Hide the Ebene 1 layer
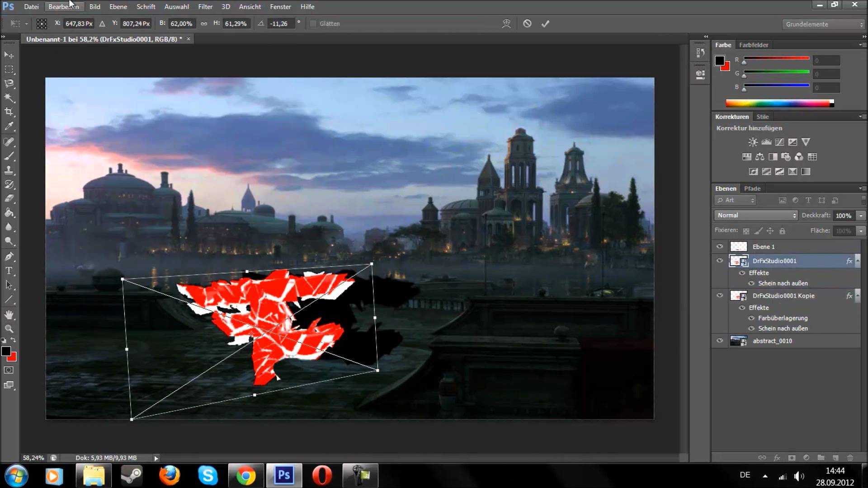 pyautogui.click(x=720, y=246)
